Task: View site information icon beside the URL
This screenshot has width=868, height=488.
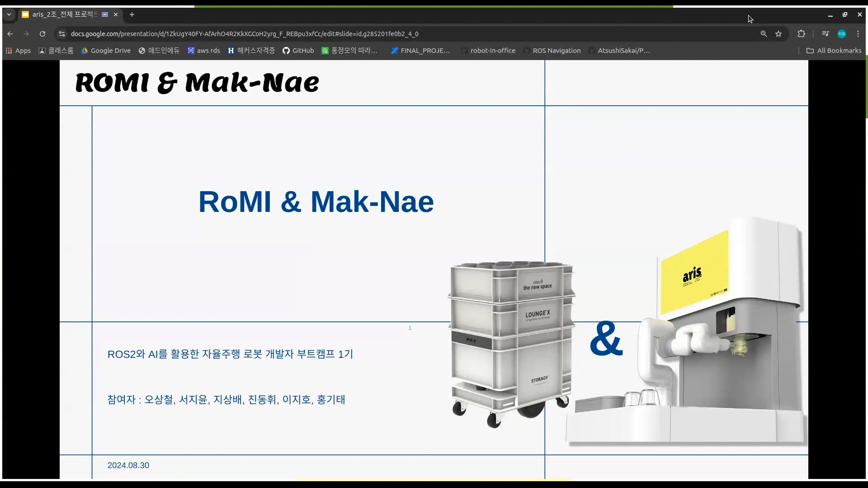Action: (x=62, y=34)
